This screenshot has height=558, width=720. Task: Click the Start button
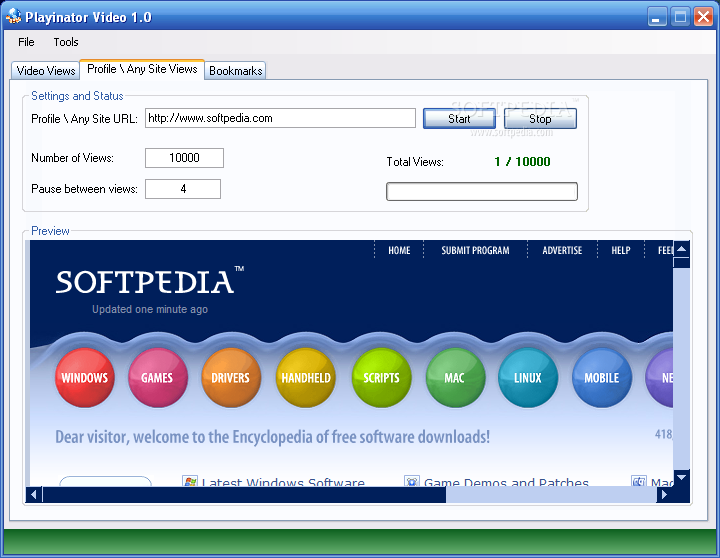(459, 118)
